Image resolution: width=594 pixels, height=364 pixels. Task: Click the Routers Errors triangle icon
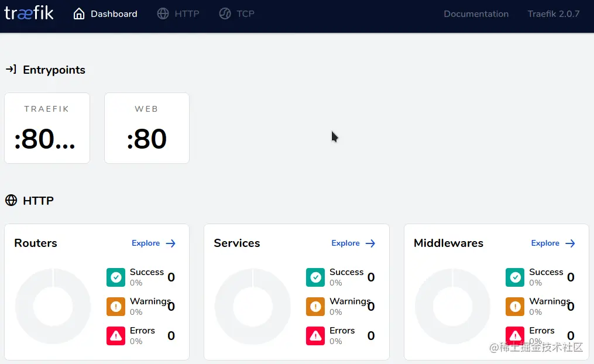click(116, 335)
